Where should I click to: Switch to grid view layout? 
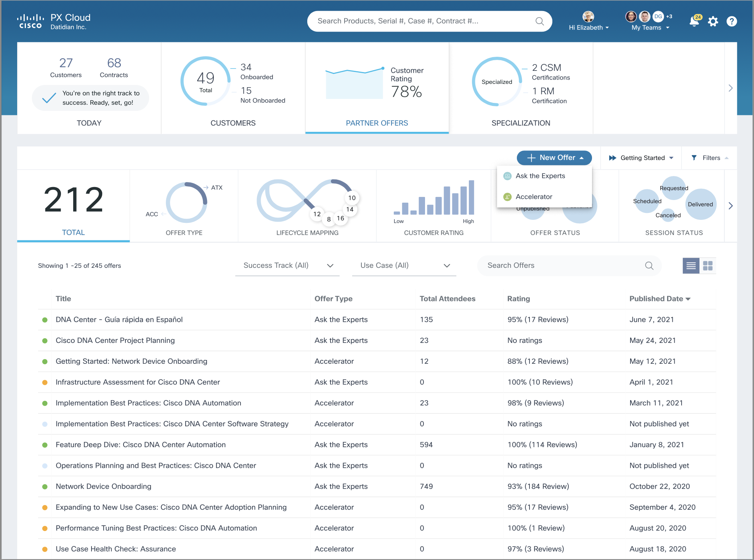708,266
